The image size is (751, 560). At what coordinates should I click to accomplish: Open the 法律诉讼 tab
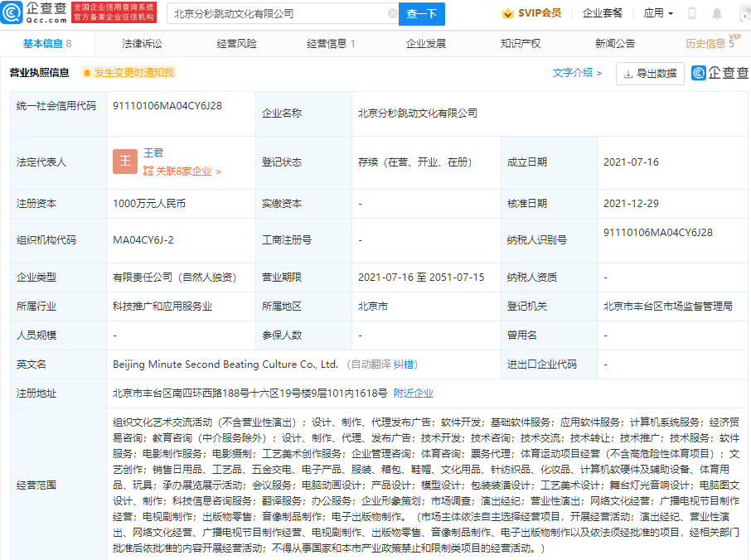point(142,44)
